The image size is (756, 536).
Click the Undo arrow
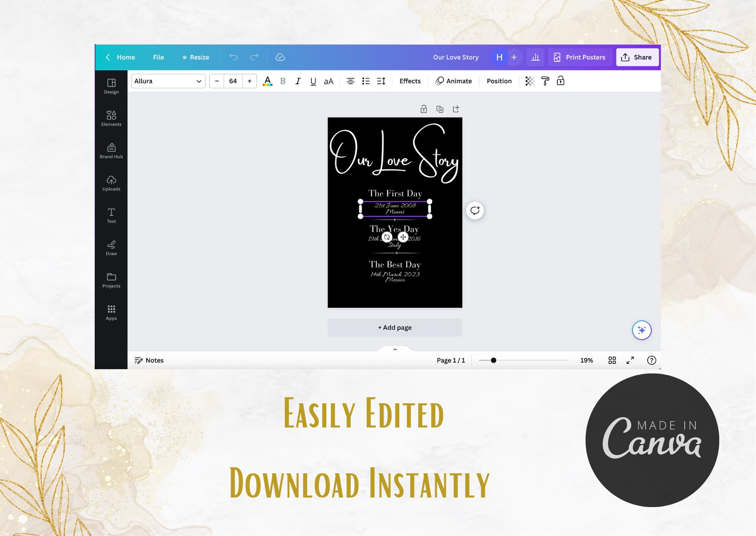(234, 57)
